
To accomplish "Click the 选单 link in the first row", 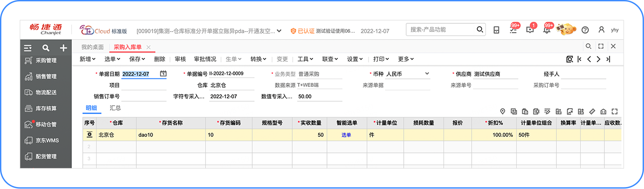I will point(346,135).
